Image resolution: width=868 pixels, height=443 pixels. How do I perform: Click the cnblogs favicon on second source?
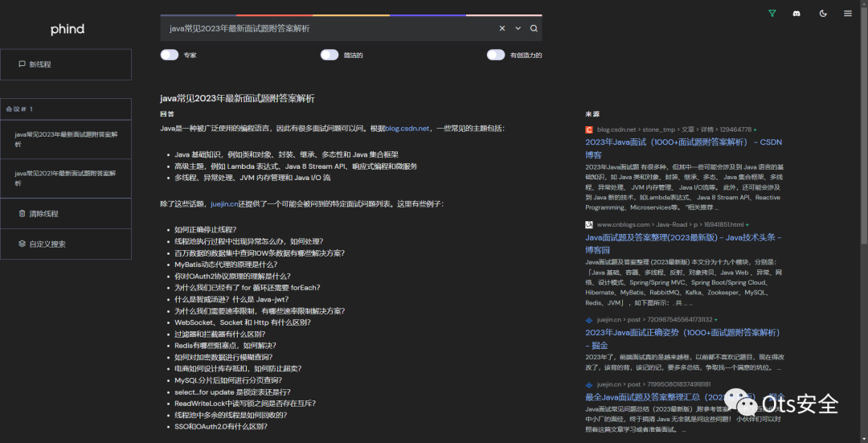click(x=589, y=225)
